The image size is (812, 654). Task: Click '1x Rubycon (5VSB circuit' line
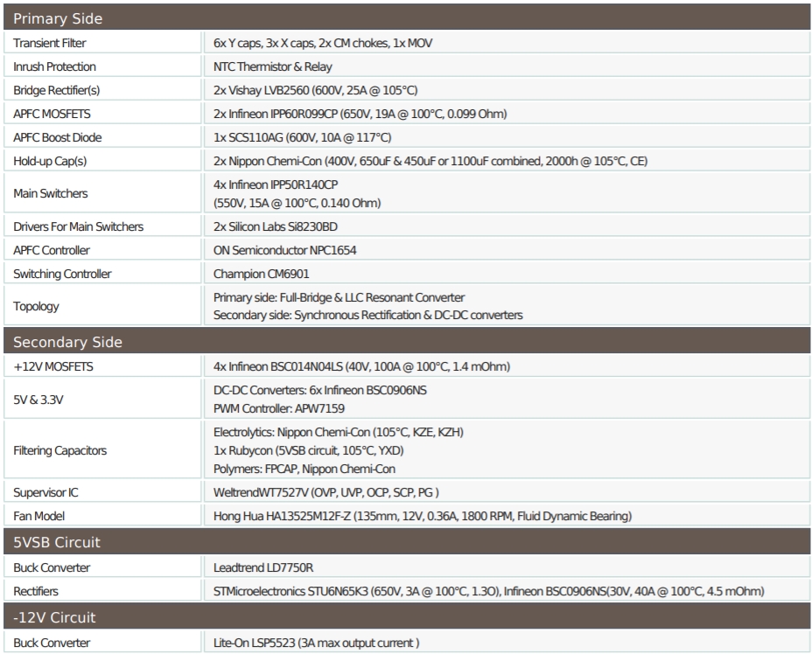tap(308, 450)
